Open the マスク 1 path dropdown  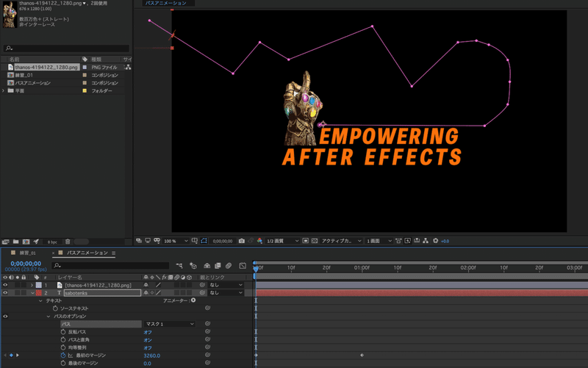tap(170, 324)
